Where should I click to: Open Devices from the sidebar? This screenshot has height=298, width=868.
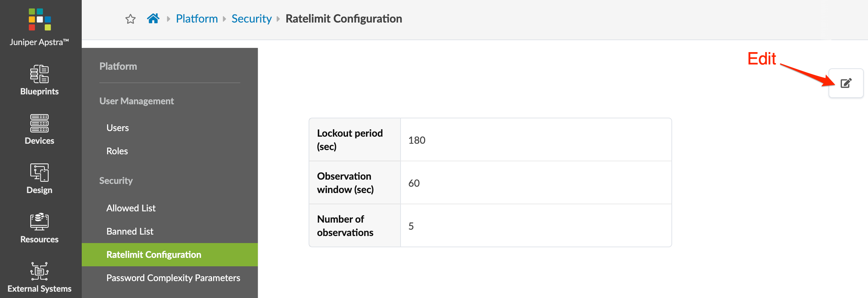coord(39,130)
